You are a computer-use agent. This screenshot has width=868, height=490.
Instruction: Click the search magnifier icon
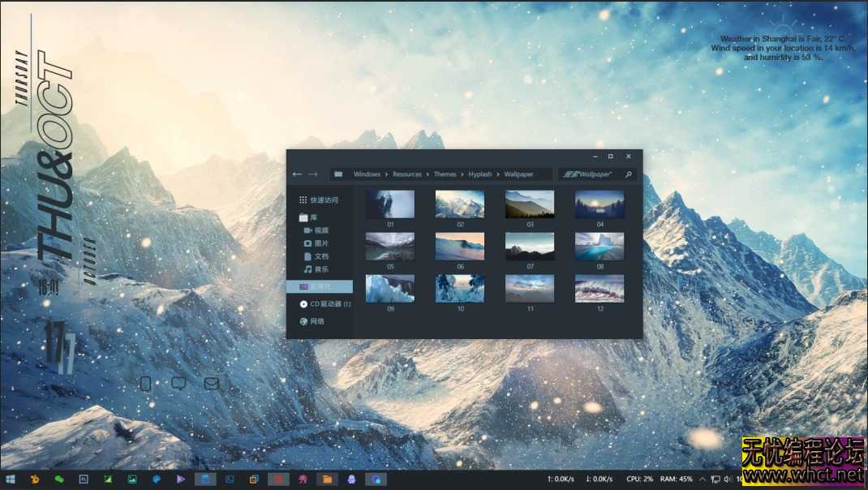pyautogui.click(x=628, y=174)
